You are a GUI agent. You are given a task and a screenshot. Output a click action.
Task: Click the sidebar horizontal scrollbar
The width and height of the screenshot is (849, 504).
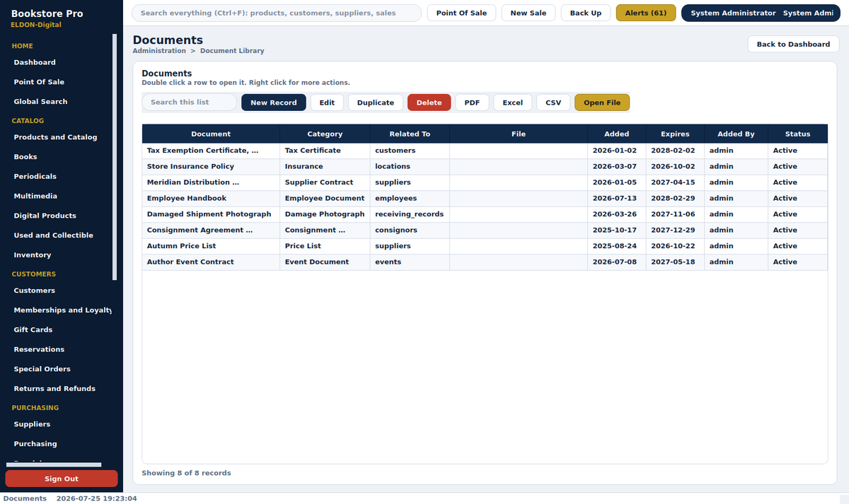(x=54, y=464)
